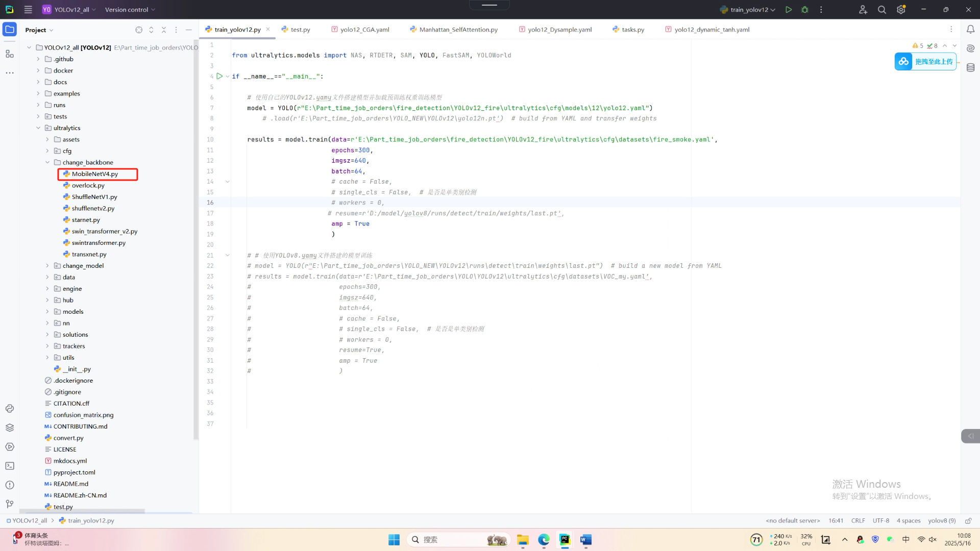
Task: Select swin_transformer_v2.py file
Action: [105, 232]
